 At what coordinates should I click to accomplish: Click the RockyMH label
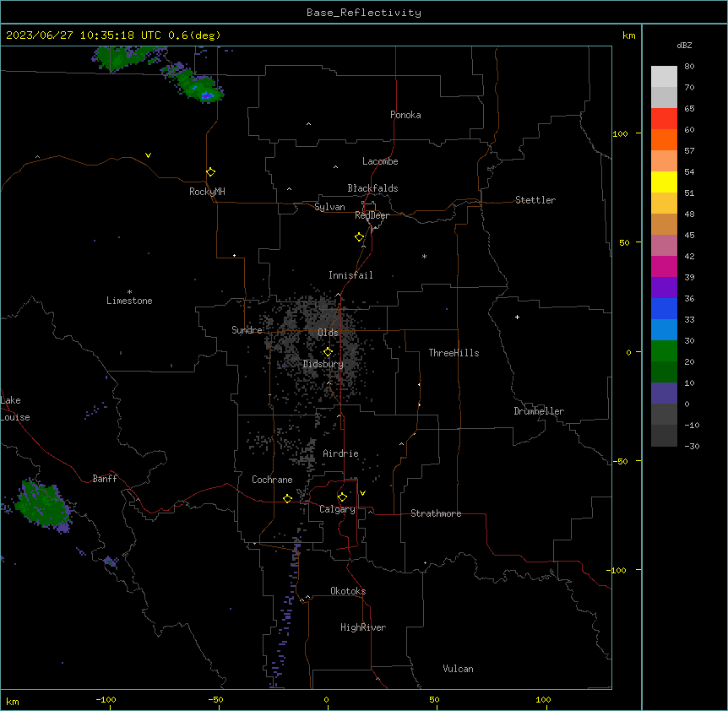[x=207, y=192]
